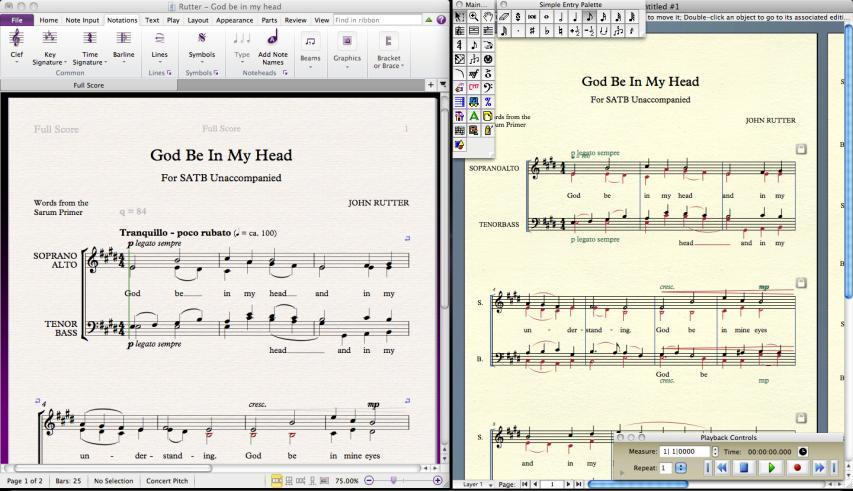Switch to the Play ribbon tab
853x491 pixels.
click(x=173, y=20)
